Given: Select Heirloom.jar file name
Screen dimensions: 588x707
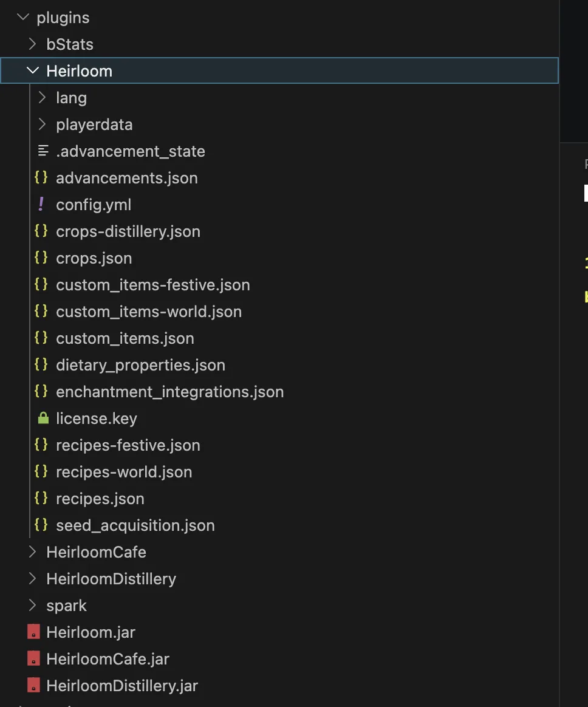Looking at the screenshot, I should click(91, 633).
